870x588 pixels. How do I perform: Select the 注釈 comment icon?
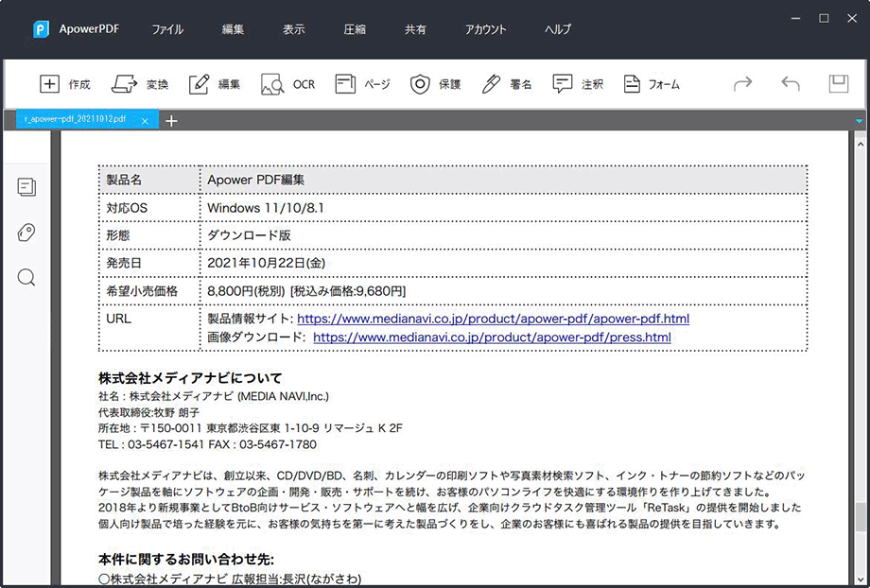[562, 84]
